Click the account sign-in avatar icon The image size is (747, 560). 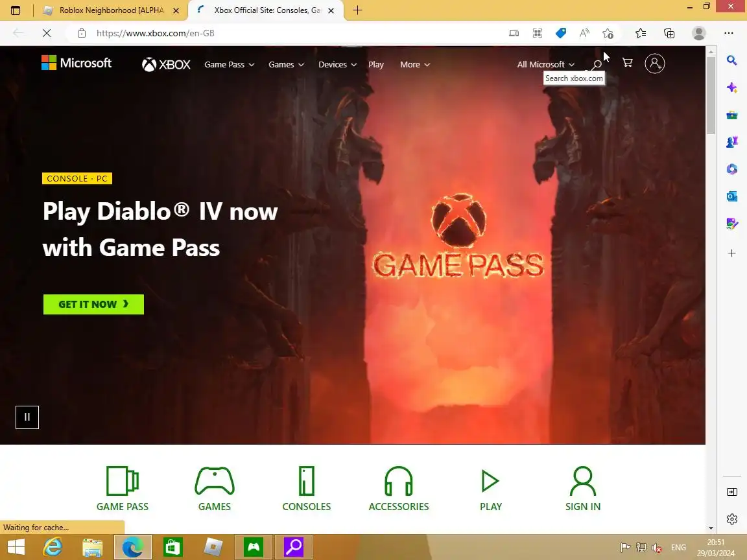(654, 64)
